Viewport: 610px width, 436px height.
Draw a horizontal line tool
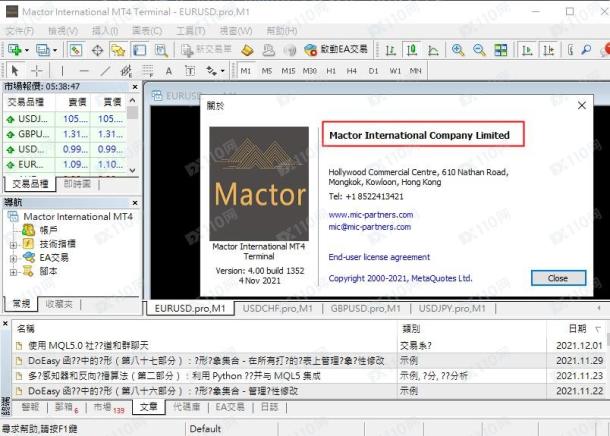tap(84, 71)
